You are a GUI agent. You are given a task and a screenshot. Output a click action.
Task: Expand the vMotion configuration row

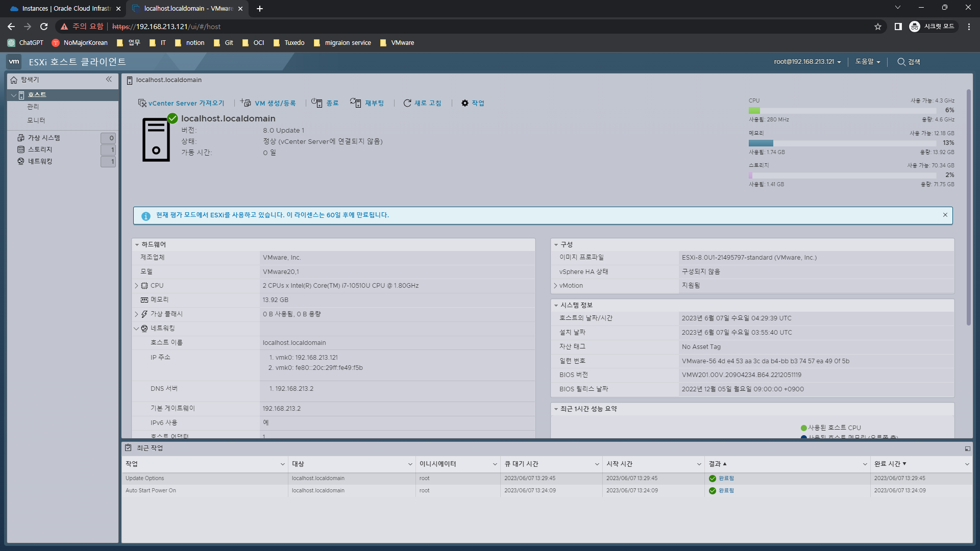click(x=555, y=286)
